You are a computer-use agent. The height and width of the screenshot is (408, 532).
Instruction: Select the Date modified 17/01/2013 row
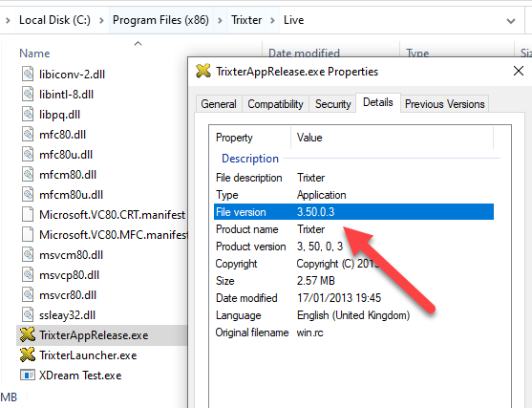click(x=354, y=298)
